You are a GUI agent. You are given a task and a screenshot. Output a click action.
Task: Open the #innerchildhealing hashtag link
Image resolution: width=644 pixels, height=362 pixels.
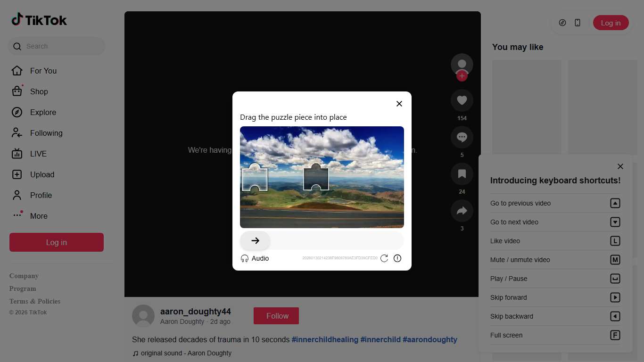(x=325, y=339)
